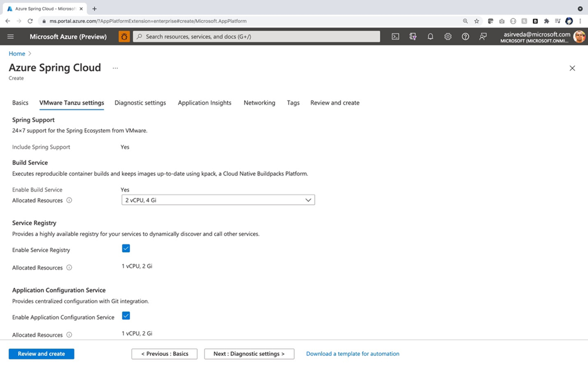Click the feedback icon in header

(483, 37)
